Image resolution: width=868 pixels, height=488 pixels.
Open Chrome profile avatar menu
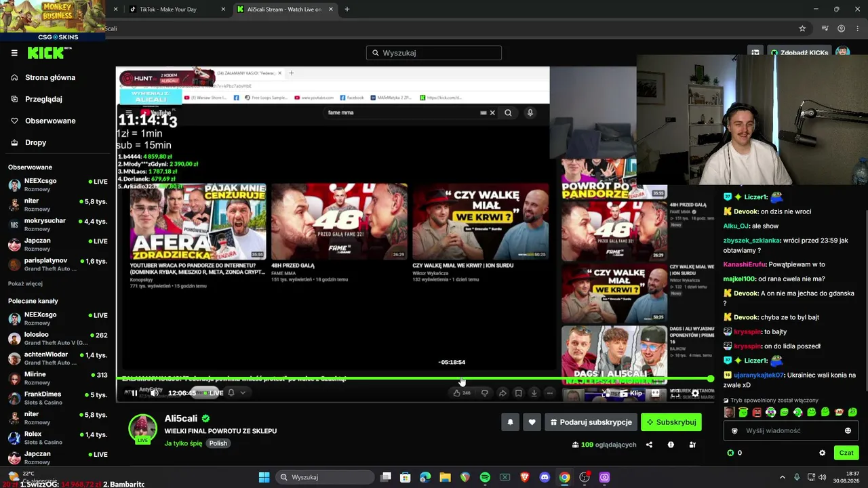(x=841, y=28)
